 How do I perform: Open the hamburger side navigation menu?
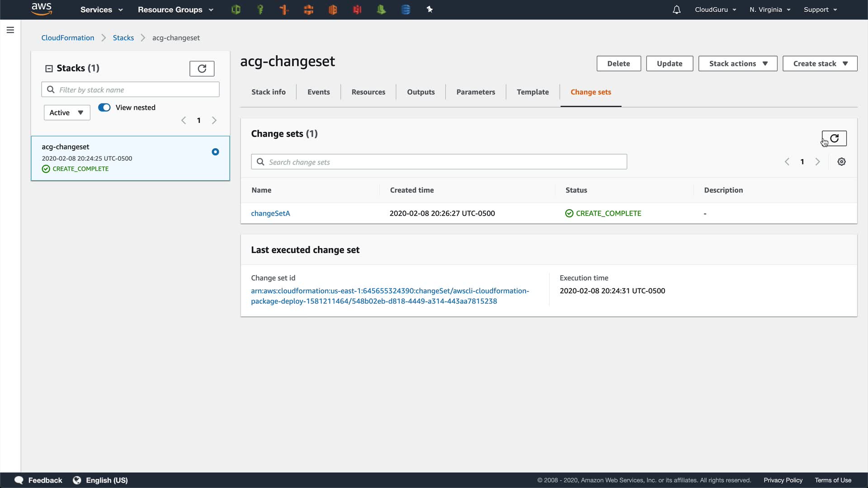coord(10,30)
